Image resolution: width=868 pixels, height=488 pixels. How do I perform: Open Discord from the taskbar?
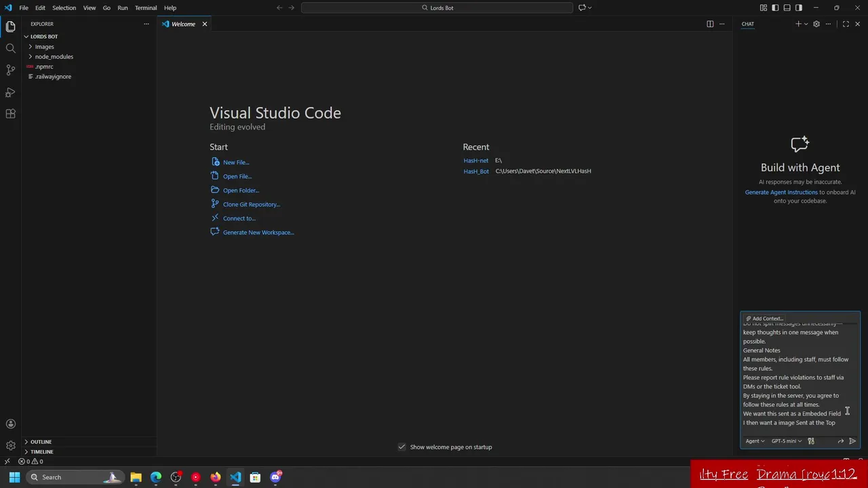point(275,477)
